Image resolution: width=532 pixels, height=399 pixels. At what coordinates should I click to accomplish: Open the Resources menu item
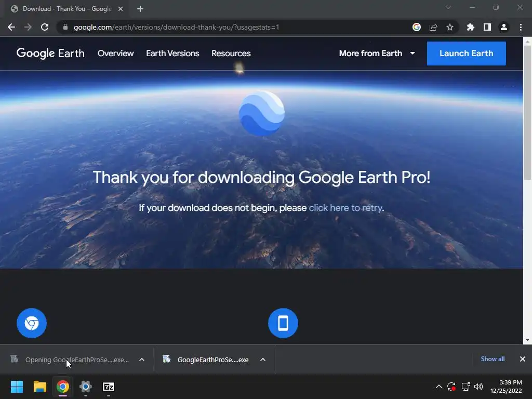coord(231,54)
